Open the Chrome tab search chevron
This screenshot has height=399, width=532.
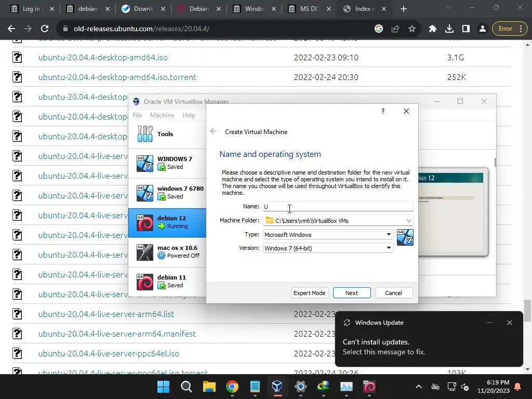click(x=448, y=7)
